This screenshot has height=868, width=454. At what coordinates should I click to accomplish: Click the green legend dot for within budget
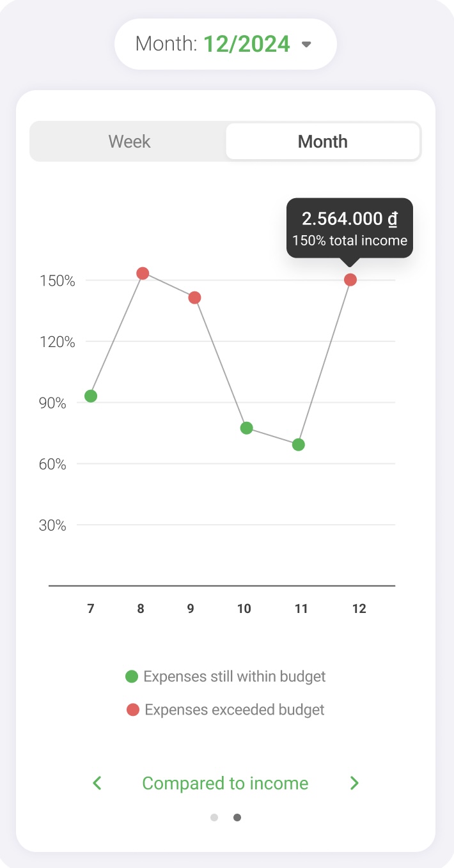coord(132,676)
